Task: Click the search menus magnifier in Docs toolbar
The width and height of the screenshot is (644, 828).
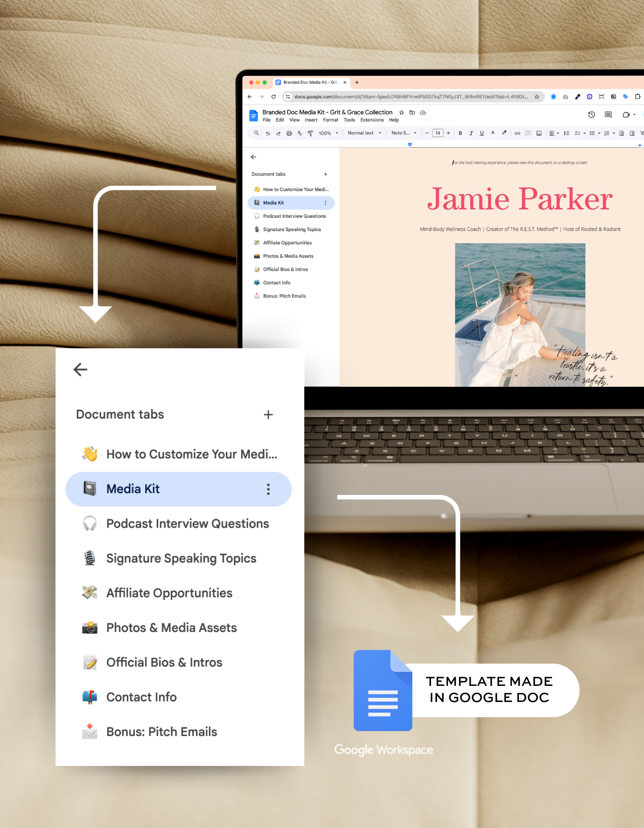Action: (257, 133)
